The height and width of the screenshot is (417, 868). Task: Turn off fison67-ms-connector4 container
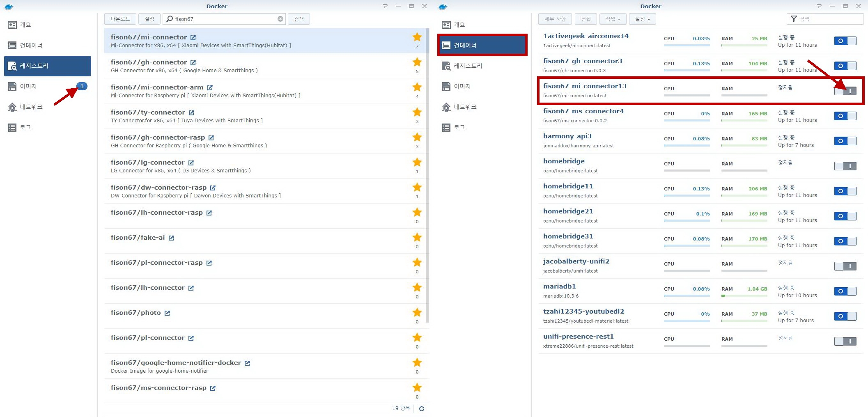pos(845,116)
